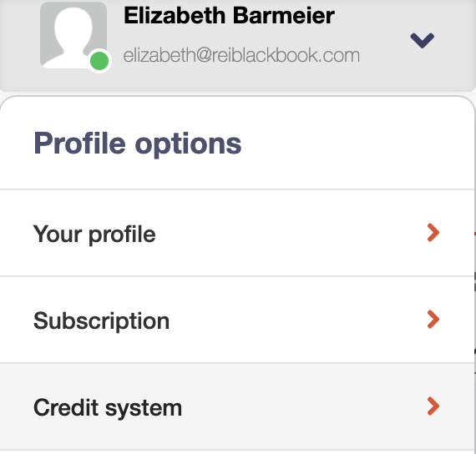This screenshot has height=454, width=476.
Task: Open the Your profile option
Action: [x=237, y=233]
